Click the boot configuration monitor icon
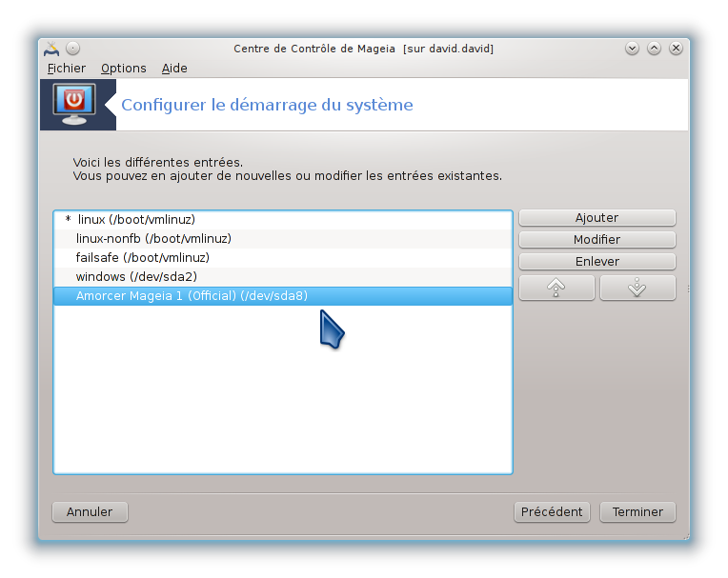 74,105
